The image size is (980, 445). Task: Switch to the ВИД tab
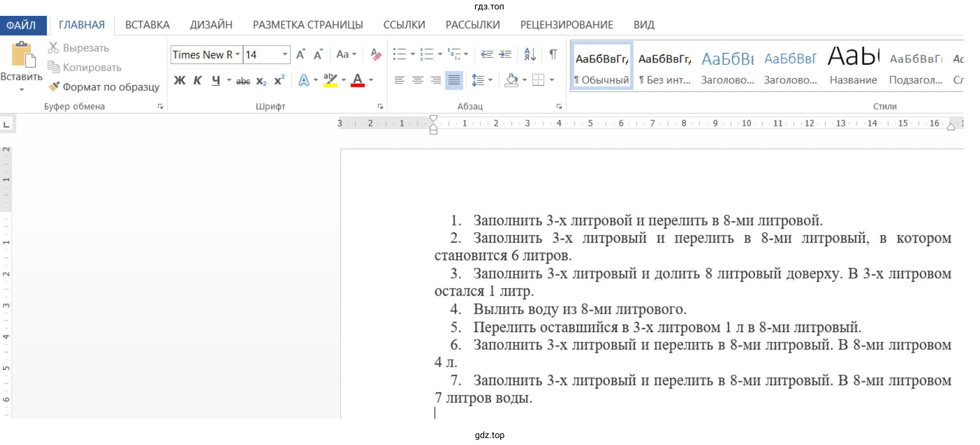(x=644, y=25)
